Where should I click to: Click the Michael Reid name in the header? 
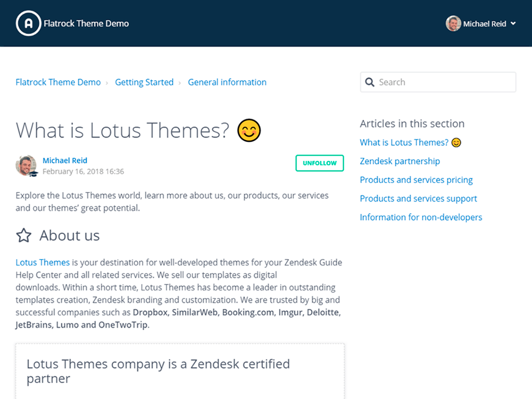pos(485,24)
